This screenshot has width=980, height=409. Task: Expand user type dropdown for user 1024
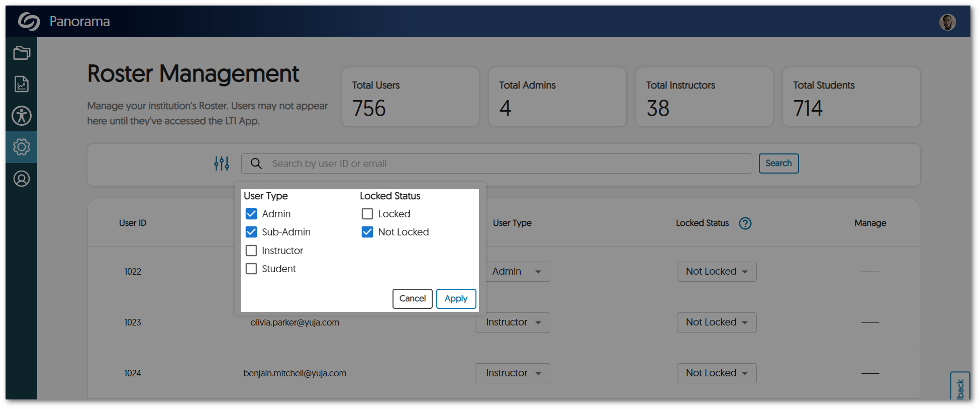click(x=512, y=373)
